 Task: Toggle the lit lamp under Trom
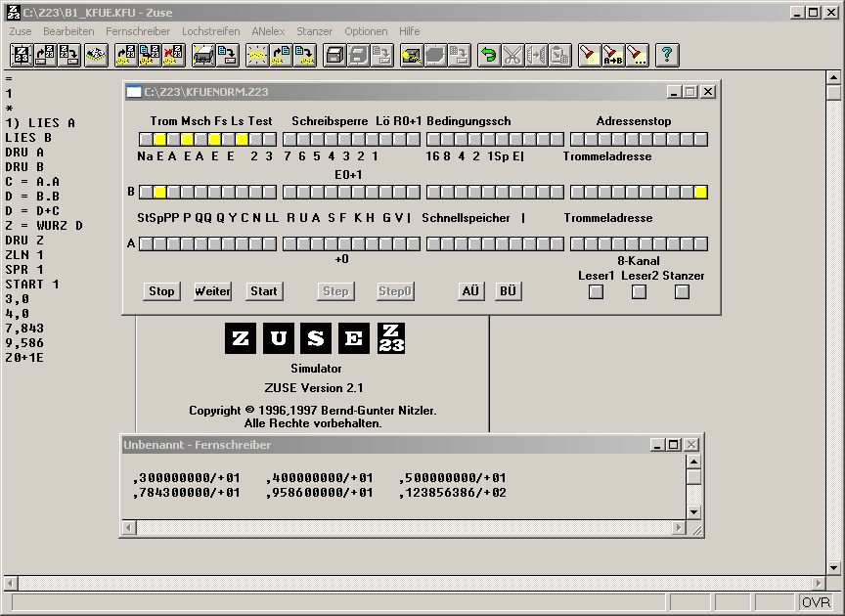(159, 140)
